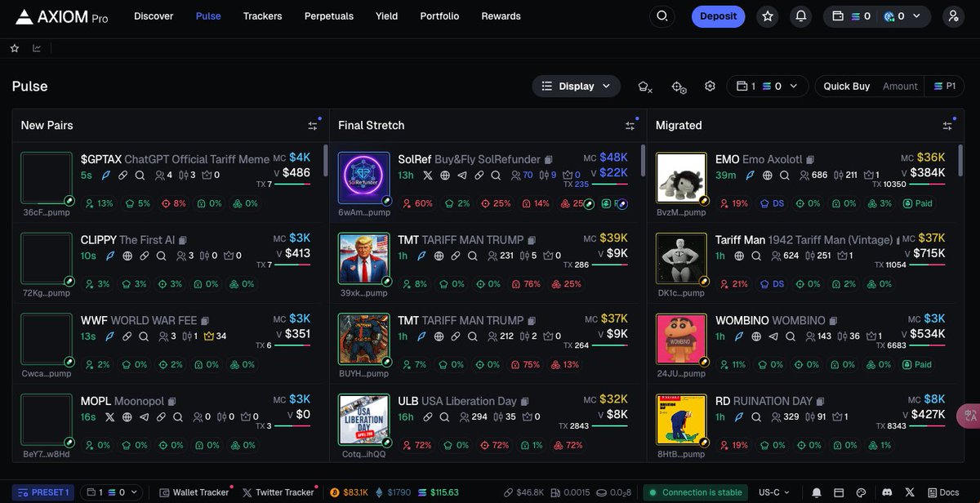
Task: Open Pulse settings gear icon
Action: click(710, 87)
